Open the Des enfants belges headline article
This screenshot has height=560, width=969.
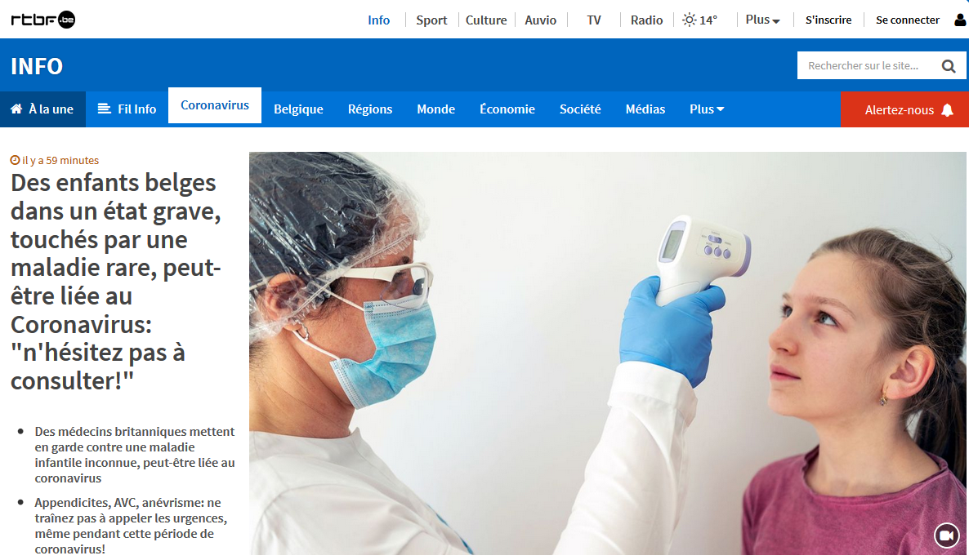pos(116,282)
